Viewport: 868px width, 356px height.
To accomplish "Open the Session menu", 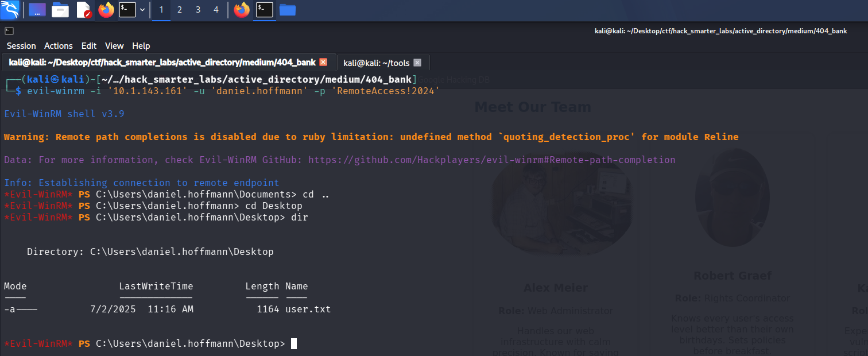I will (x=21, y=46).
